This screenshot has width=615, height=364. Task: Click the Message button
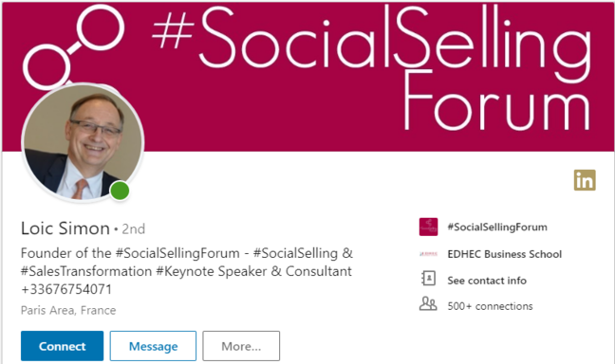153,346
